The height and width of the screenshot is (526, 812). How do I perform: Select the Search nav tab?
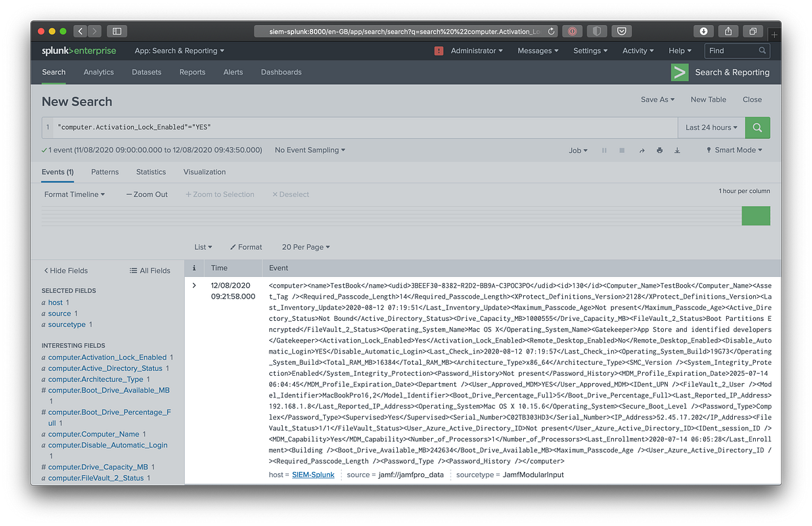pyautogui.click(x=53, y=72)
